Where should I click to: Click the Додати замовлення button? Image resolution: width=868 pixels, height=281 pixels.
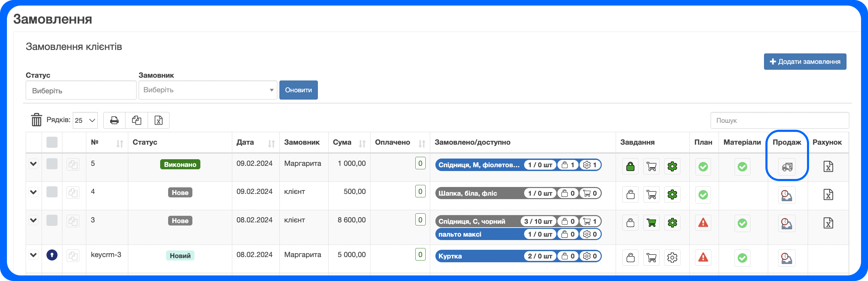(805, 62)
